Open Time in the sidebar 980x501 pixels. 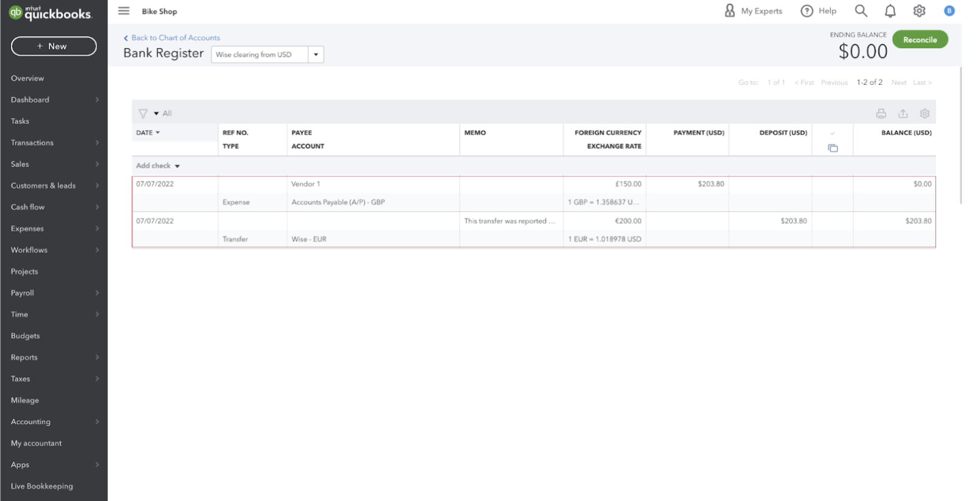pyautogui.click(x=20, y=314)
